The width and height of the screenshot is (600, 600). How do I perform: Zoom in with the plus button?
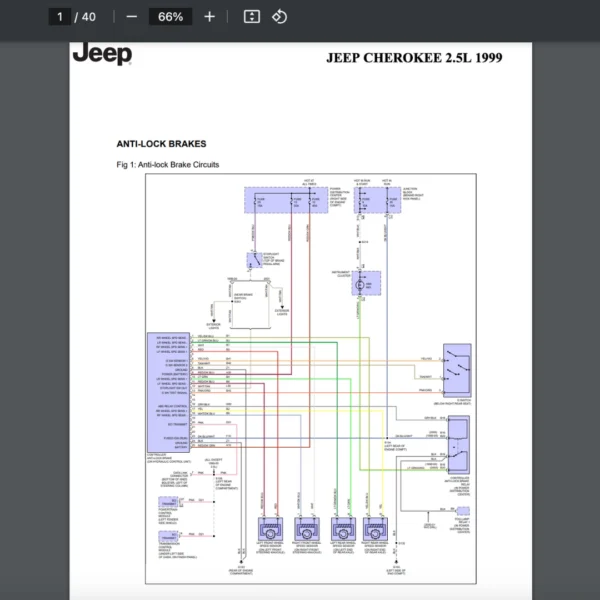[x=209, y=16]
